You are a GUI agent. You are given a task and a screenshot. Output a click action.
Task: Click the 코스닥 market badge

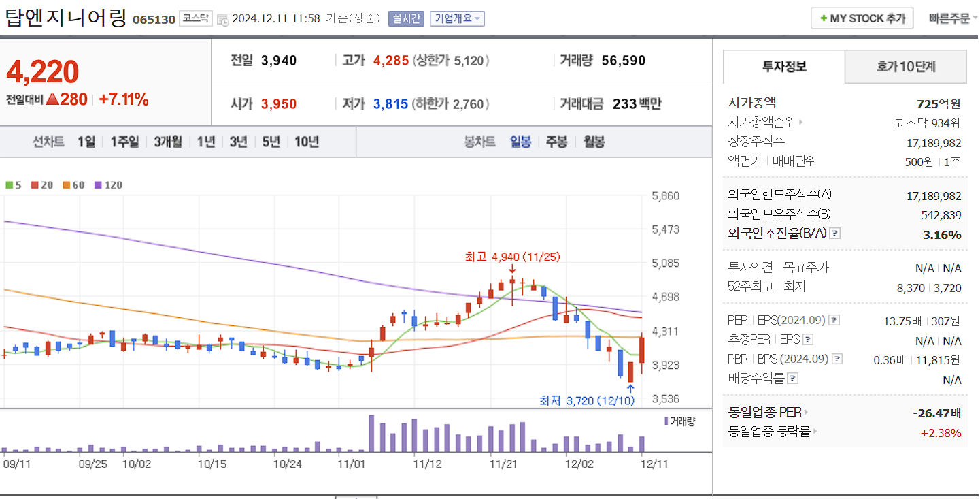(197, 19)
